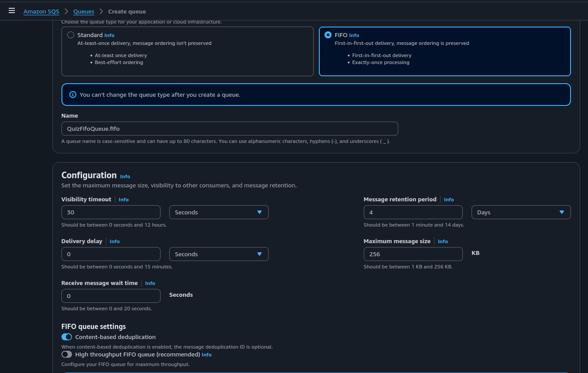Click Info next to FIFO queue type
Screen dimensions: 588x373
354,35
